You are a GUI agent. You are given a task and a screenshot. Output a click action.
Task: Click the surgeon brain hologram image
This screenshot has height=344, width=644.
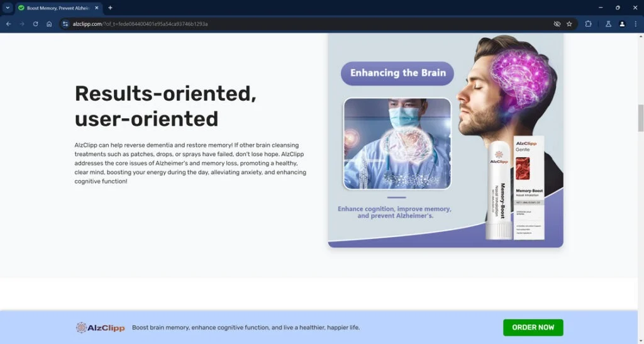[397, 143]
